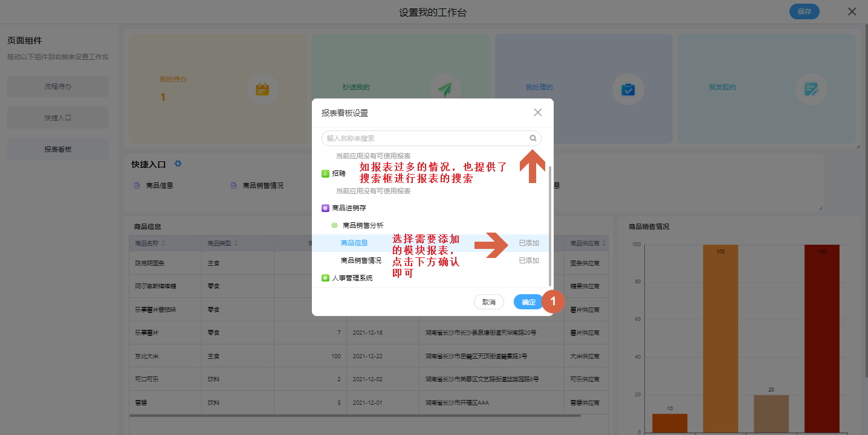The height and width of the screenshot is (435, 868).
Task: Click the dialog's vertical scrollbar
Action: [x=549, y=224]
